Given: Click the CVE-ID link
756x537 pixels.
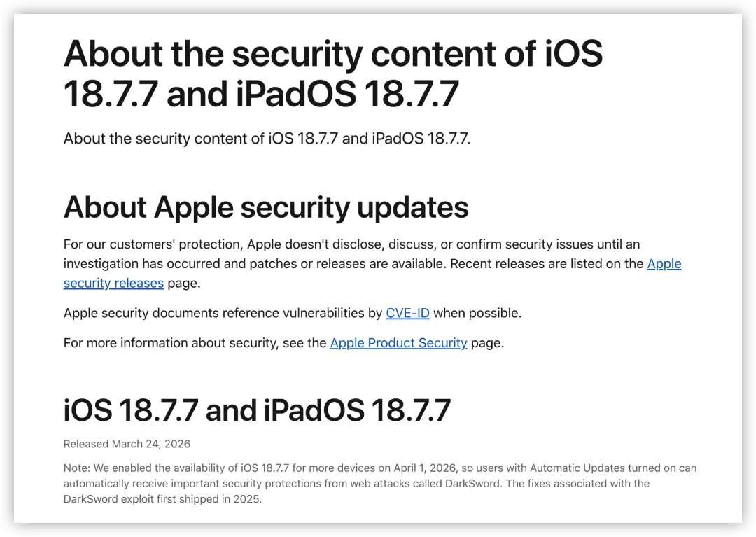Looking at the screenshot, I should point(407,313).
